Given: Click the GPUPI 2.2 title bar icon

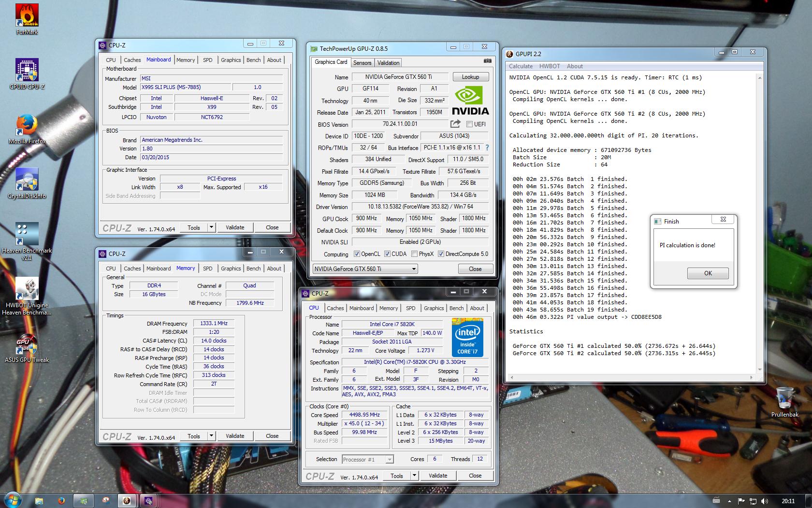Looking at the screenshot, I should (510, 54).
